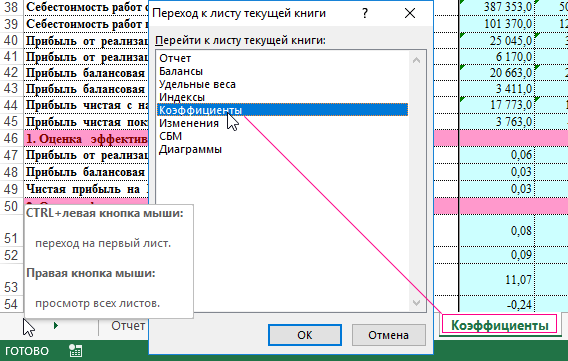Click row 44 label Прибыль чистая

pos(86,105)
